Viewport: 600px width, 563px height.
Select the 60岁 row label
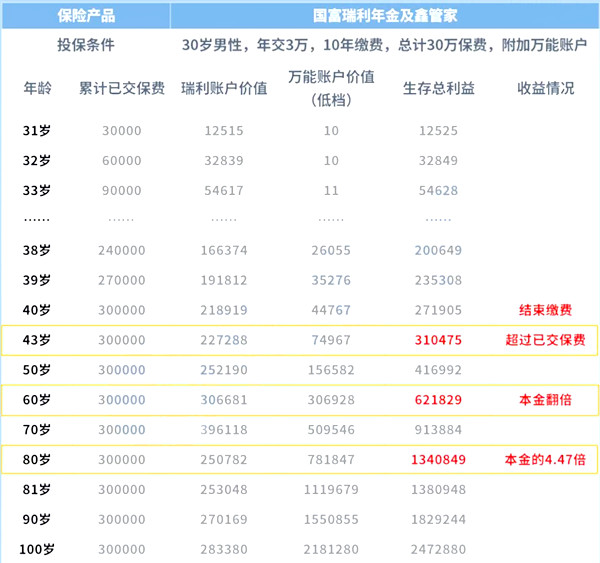(37, 400)
